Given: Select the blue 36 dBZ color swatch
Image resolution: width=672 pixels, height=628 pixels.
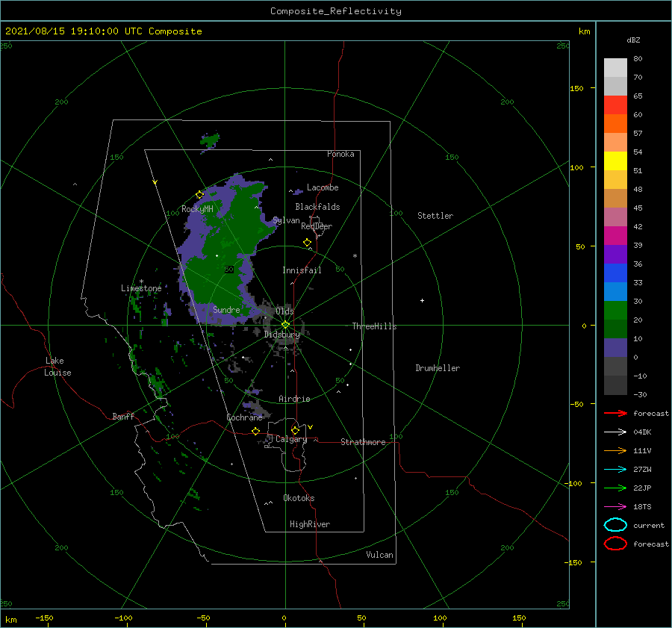Looking at the screenshot, I should click(615, 273).
